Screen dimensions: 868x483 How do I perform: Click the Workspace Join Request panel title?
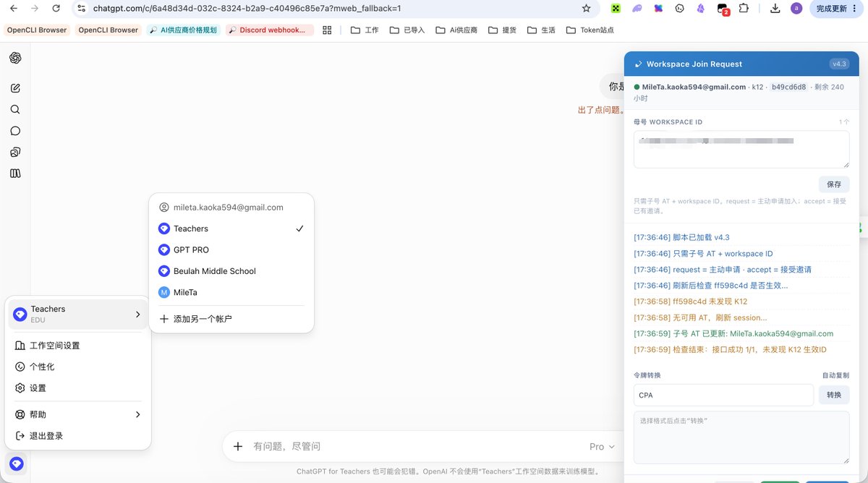[694, 64]
